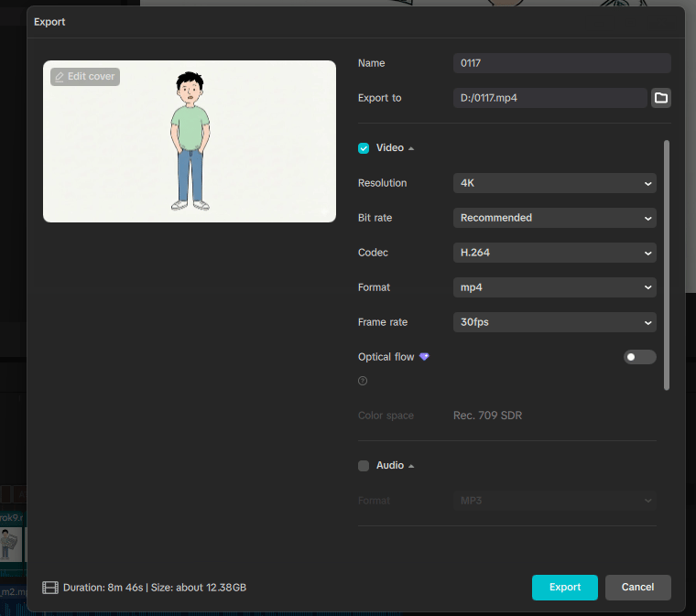Uncheck the Video checkbox
Image resolution: width=696 pixels, height=616 pixels.
pos(364,148)
